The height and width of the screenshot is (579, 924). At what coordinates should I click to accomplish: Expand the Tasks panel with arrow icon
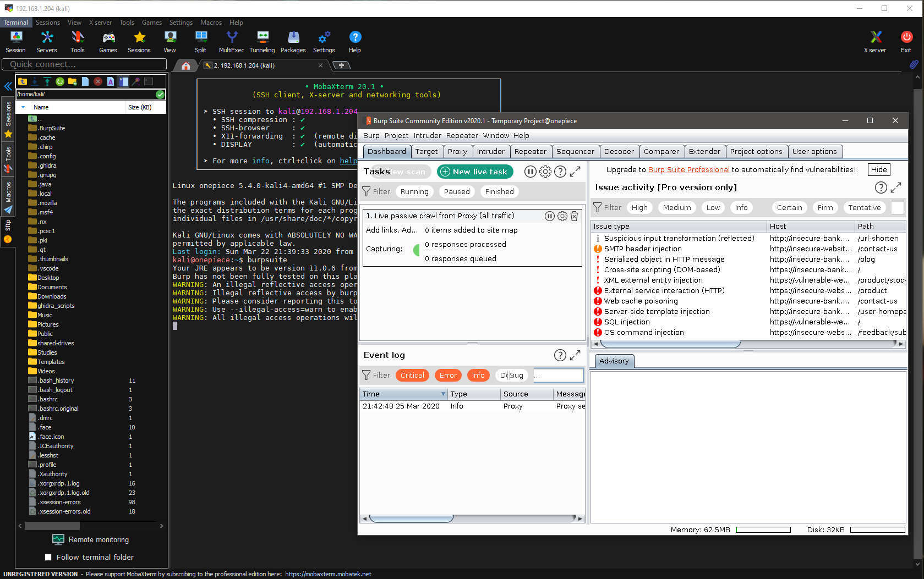coord(575,172)
